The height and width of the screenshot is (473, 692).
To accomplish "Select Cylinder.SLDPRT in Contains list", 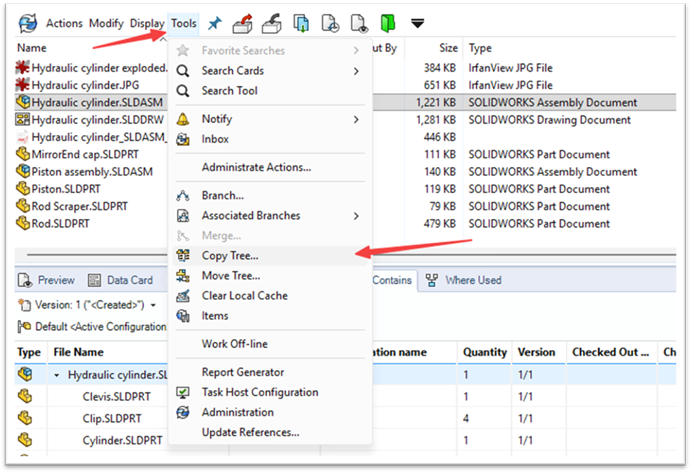I will pos(122,440).
